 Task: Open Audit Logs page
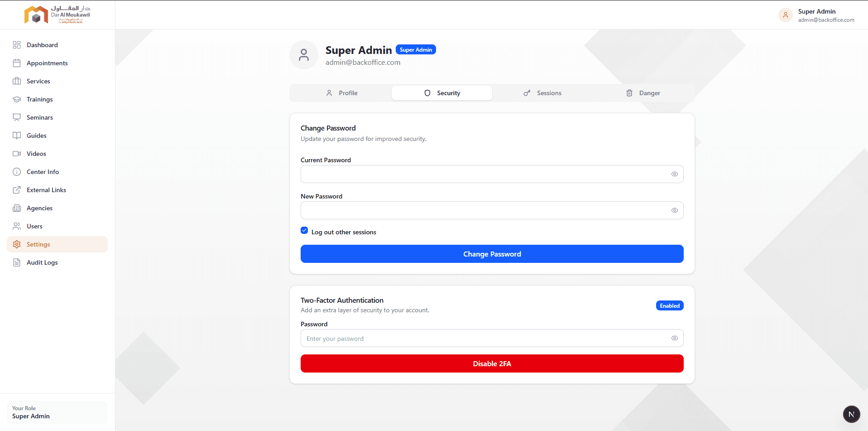pos(58,262)
